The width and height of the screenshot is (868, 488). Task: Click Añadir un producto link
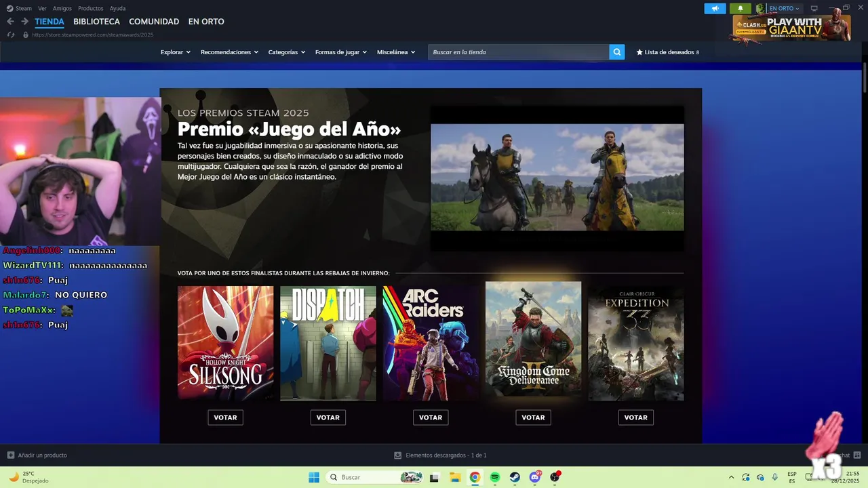click(x=42, y=455)
